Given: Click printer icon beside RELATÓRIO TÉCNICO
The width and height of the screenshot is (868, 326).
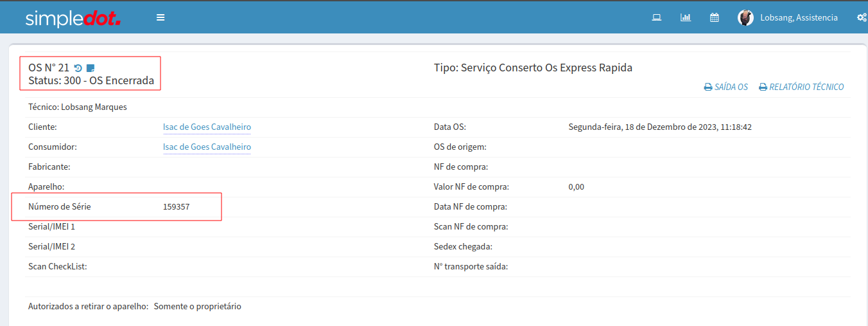Looking at the screenshot, I should coord(763,87).
